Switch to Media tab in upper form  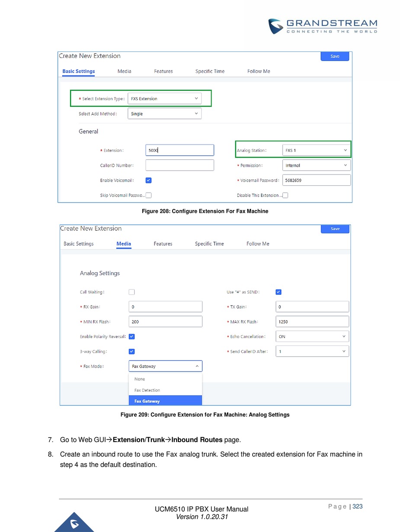[124, 71]
